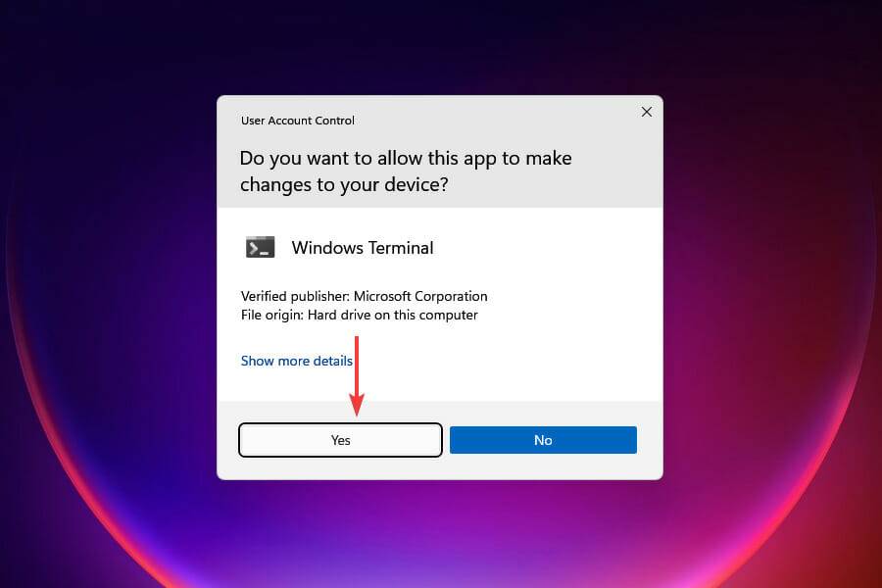Image resolution: width=882 pixels, height=588 pixels.
Task: Click the 'File origin' label
Action: [272, 315]
